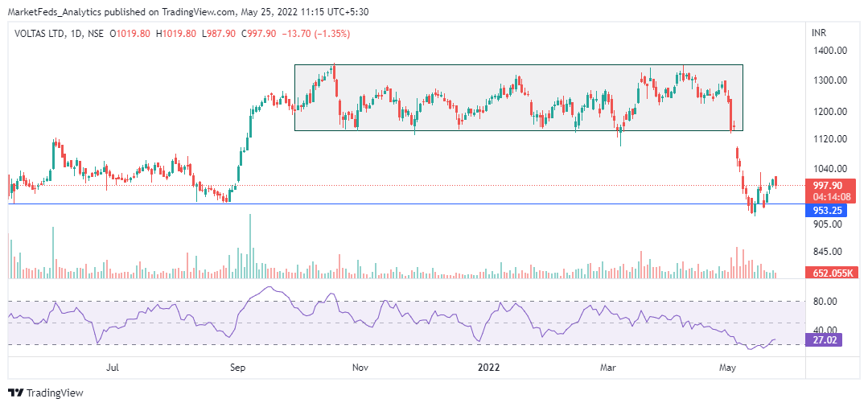Click the 1120.00 price axis label
This screenshot has height=407, width=868.
click(829, 139)
